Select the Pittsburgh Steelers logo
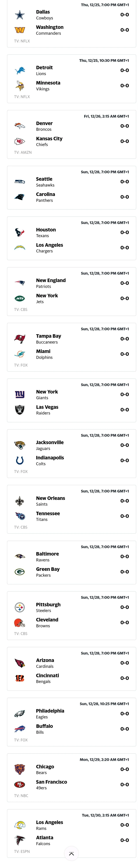 (x=20, y=607)
